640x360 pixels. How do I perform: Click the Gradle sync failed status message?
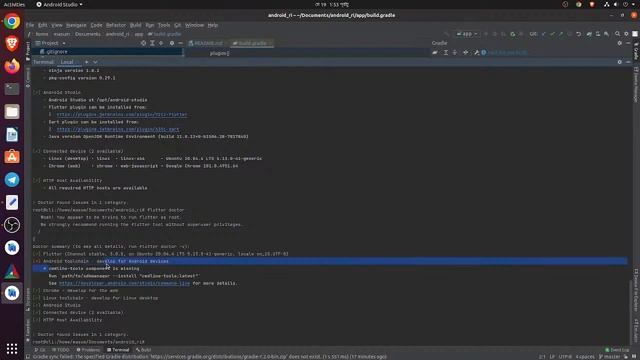tap(209, 357)
